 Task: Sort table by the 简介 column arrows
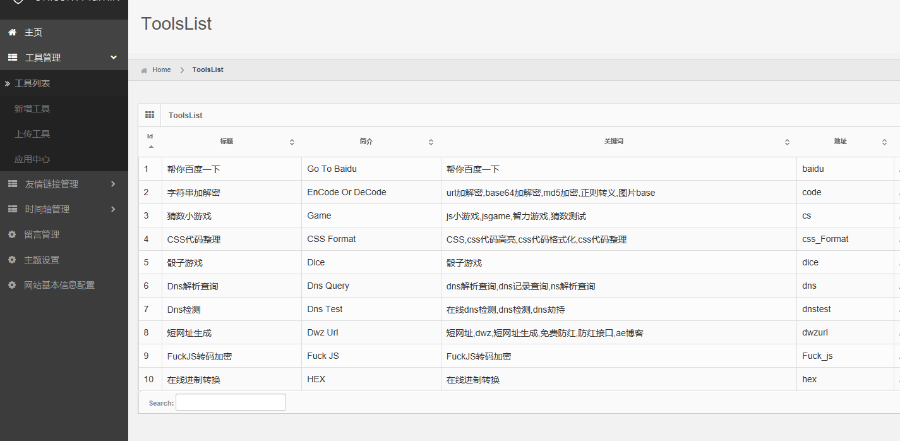click(x=431, y=142)
